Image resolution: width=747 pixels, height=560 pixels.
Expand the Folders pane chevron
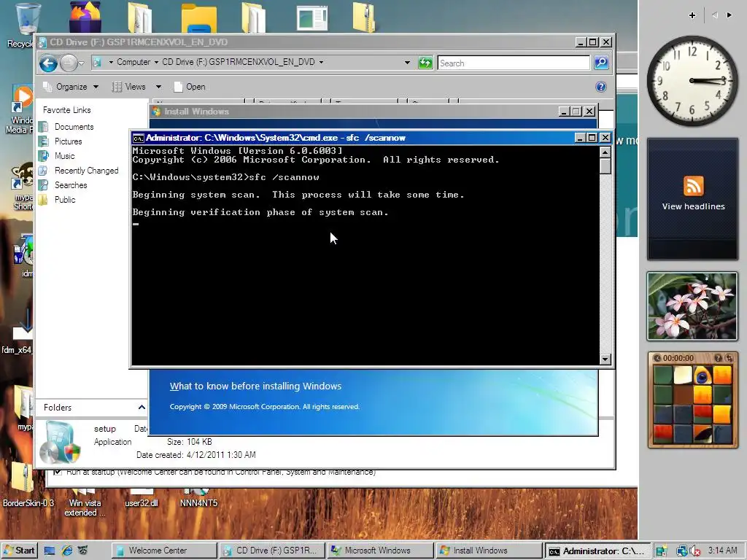pyautogui.click(x=142, y=407)
